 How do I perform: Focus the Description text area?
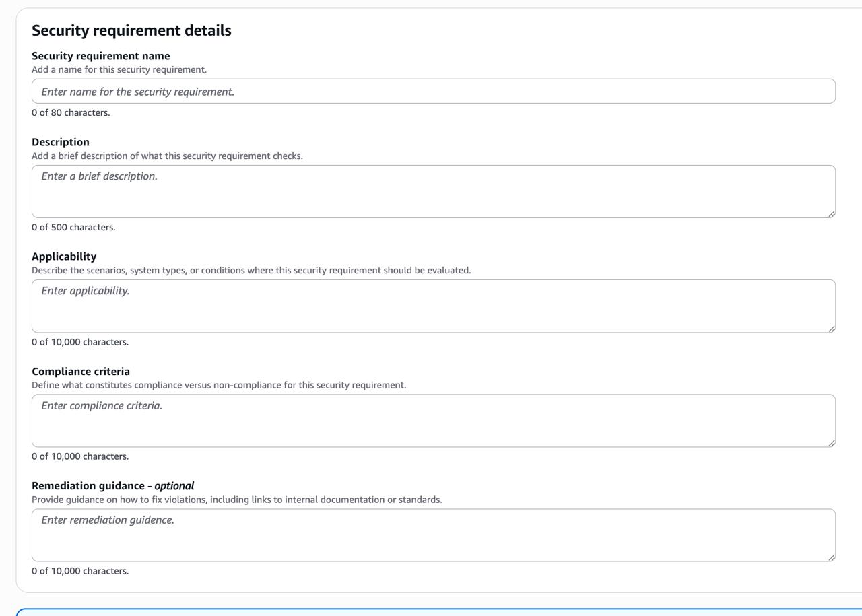[433, 191]
